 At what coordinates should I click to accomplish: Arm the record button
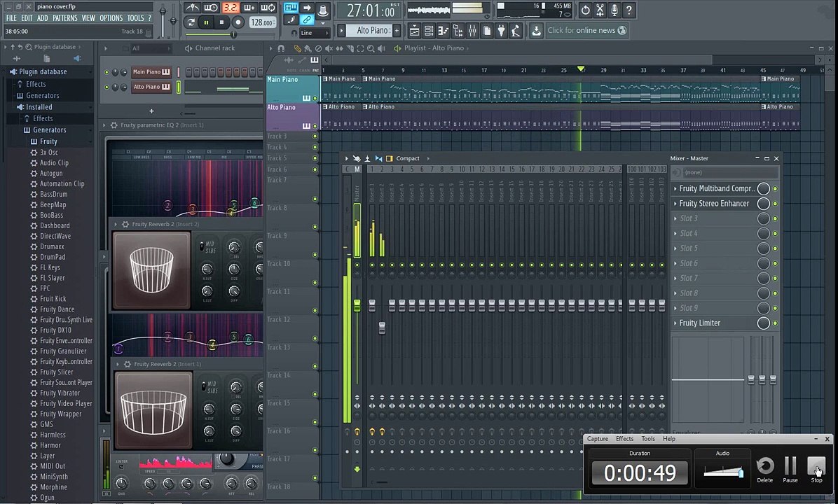(238, 22)
